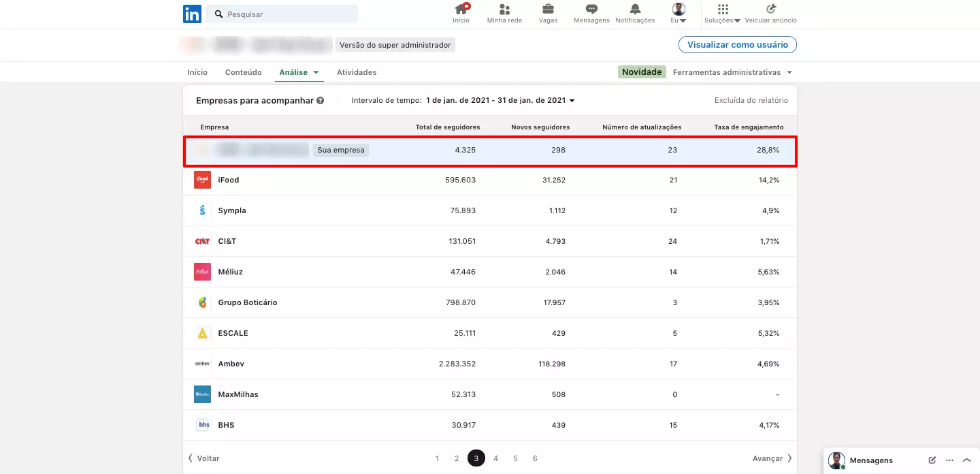
Task: Open the Vagas jobs icon
Action: tap(548, 10)
